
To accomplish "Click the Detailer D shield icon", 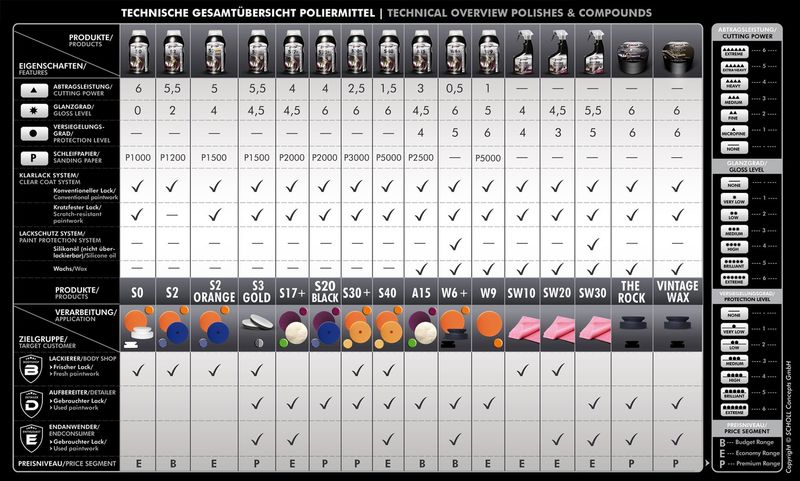I will point(31,403).
